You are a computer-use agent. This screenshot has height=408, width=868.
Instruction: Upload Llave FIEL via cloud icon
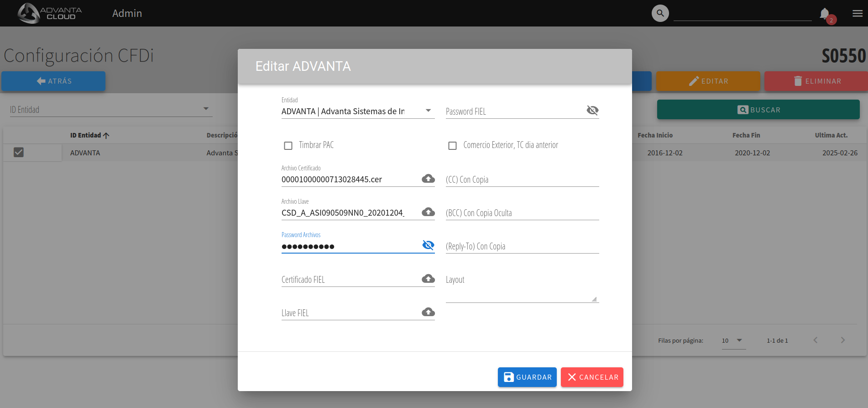pyautogui.click(x=428, y=312)
